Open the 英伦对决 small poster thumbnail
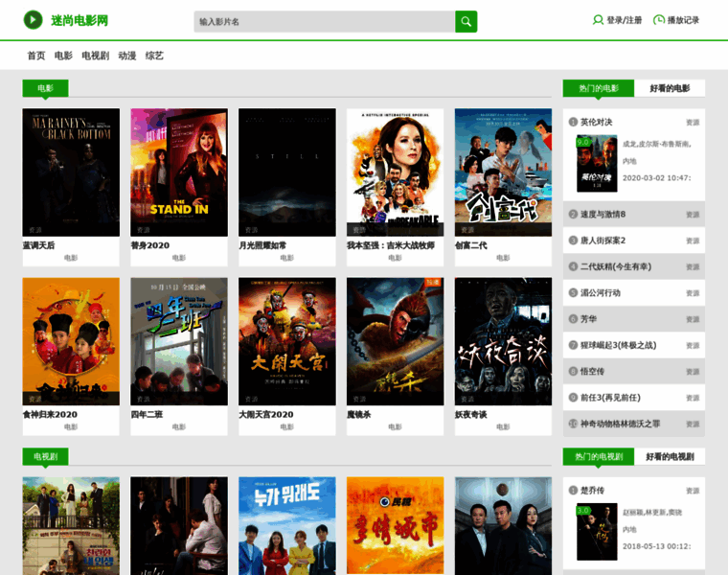This screenshot has width=728, height=575. pos(597,164)
